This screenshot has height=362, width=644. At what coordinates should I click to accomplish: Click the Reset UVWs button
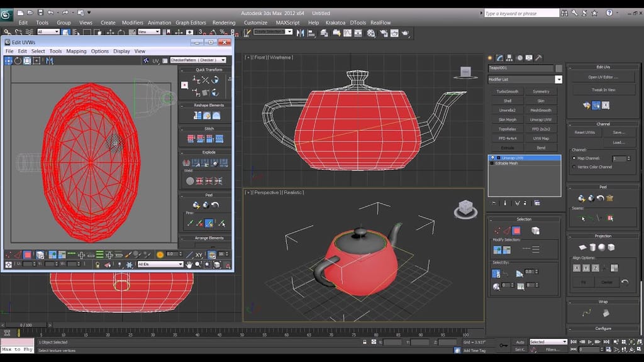click(585, 132)
